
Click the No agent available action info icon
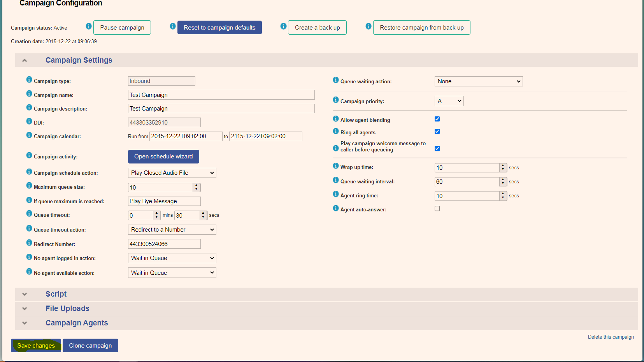29,271
